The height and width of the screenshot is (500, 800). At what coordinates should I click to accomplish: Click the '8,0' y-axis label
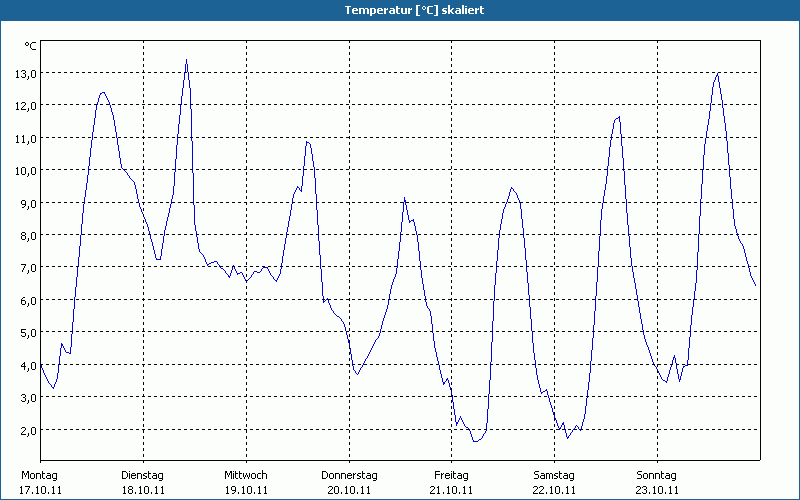(28, 236)
